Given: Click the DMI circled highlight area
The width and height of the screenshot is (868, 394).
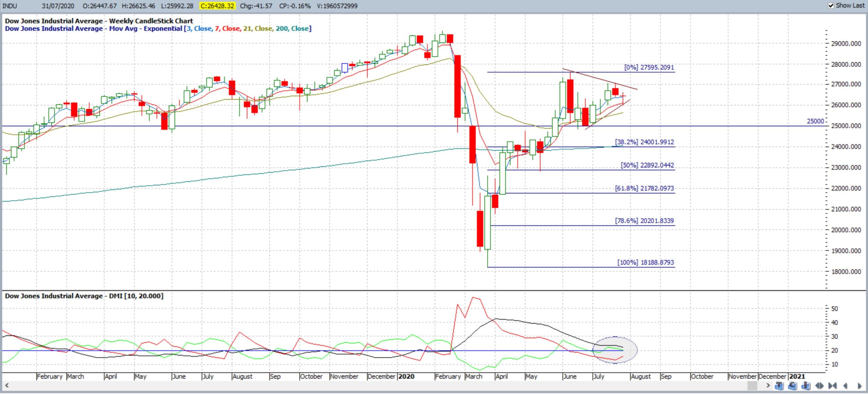Looking at the screenshot, I should (615, 350).
